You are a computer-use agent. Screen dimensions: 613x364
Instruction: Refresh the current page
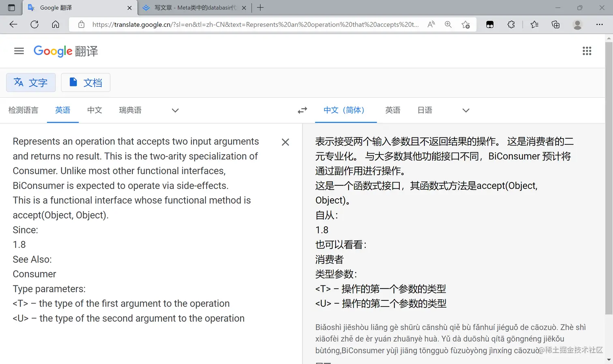coord(34,24)
